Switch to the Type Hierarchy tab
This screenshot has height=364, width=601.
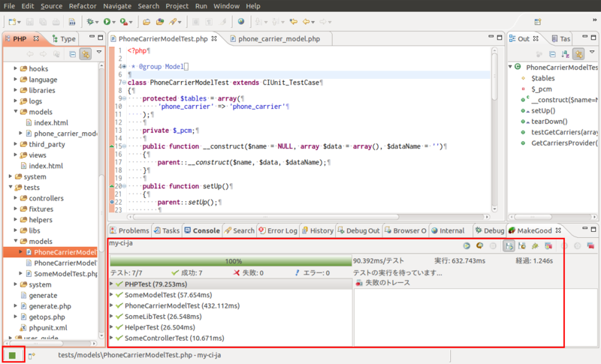(x=64, y=39)
